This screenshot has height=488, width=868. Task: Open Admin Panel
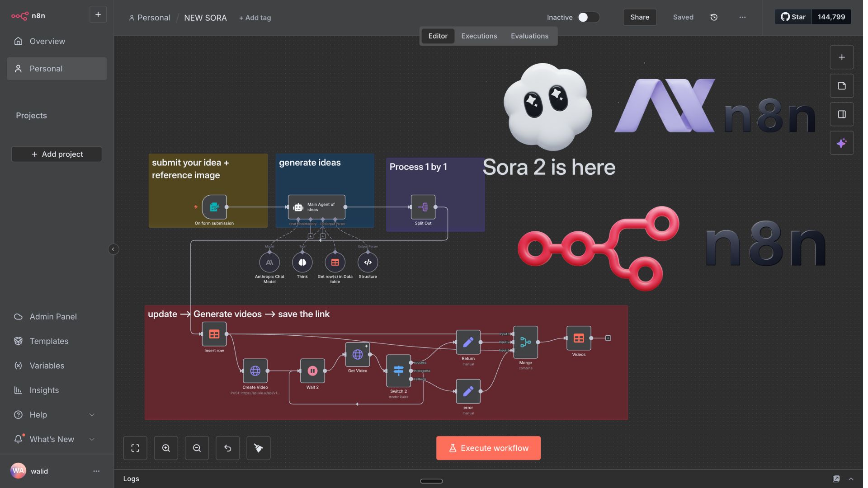[57, 317]
